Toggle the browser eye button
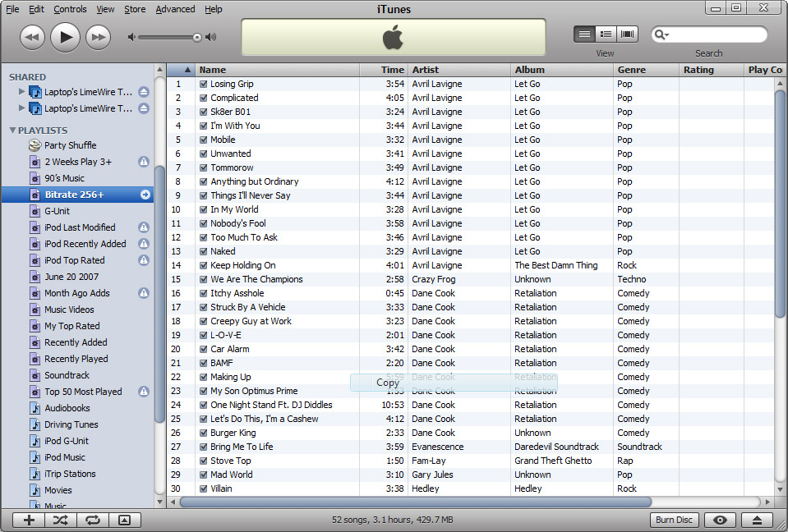Screen dimensions: 788x532 720,520
